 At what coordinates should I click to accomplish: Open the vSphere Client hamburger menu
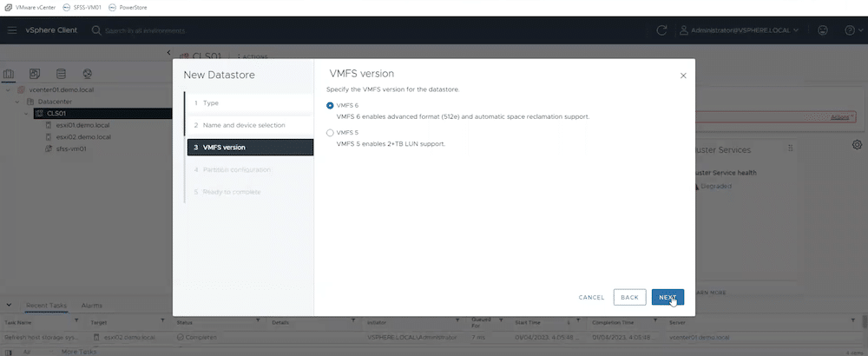point(11,30)
